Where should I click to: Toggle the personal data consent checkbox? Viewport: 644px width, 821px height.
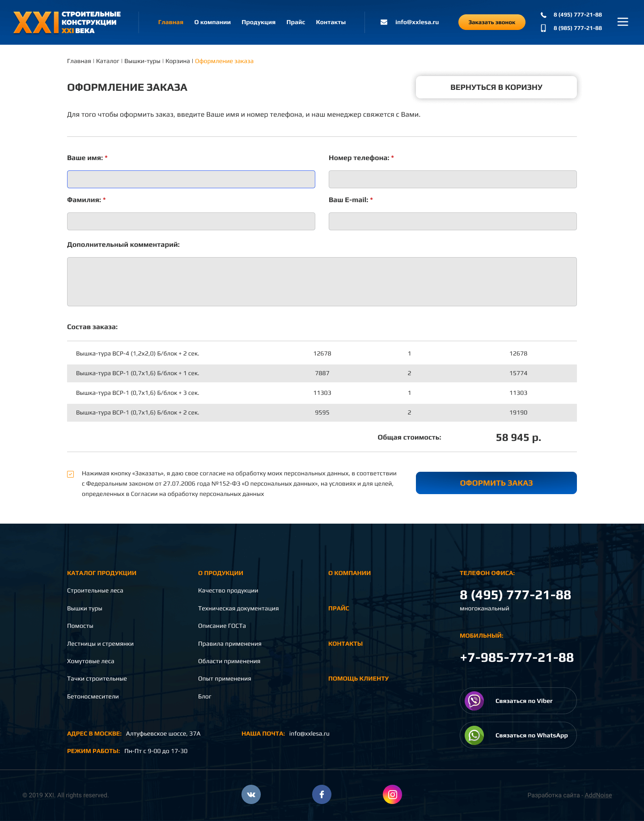tap(71, 474)
